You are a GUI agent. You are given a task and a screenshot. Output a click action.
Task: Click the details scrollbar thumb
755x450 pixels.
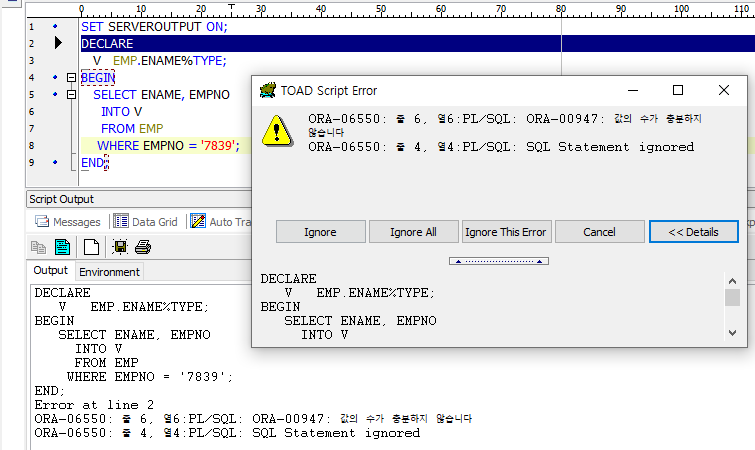[x=732, y=297]
